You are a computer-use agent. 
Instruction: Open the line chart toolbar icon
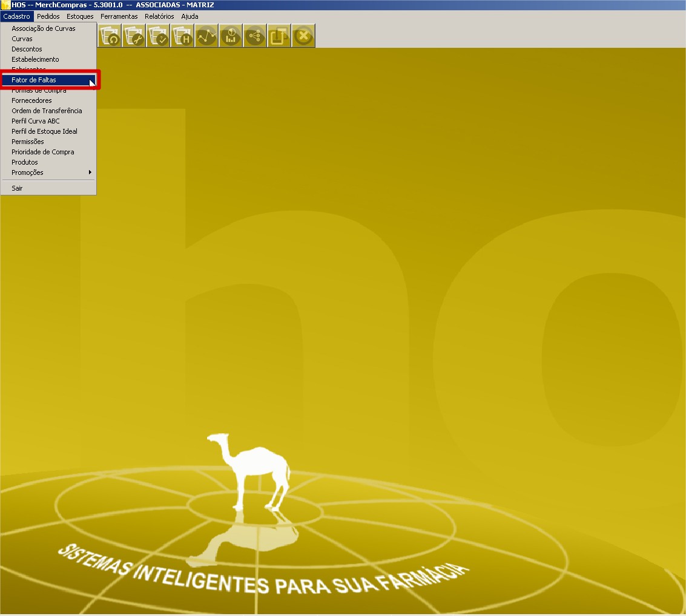click(206, 36)
